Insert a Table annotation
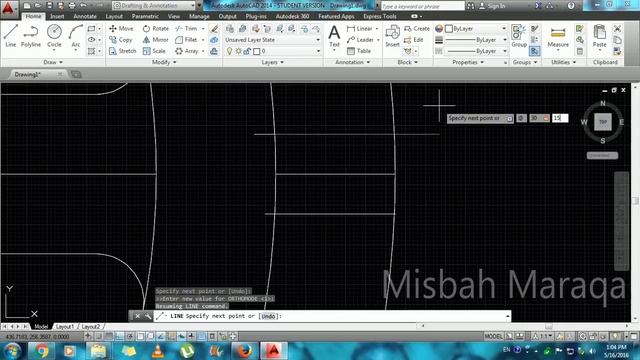The width and height of the screenshot is (640, 360). [359, 51]
